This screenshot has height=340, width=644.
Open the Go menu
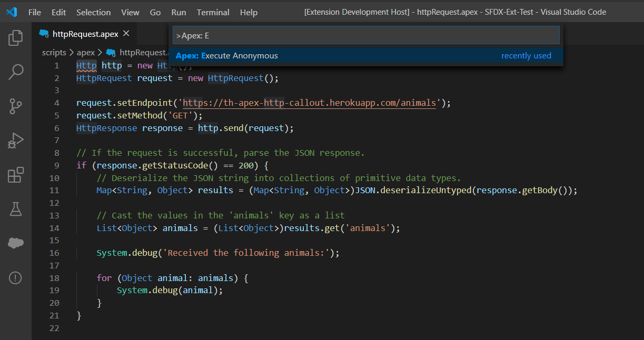click(x=155, y=12)
